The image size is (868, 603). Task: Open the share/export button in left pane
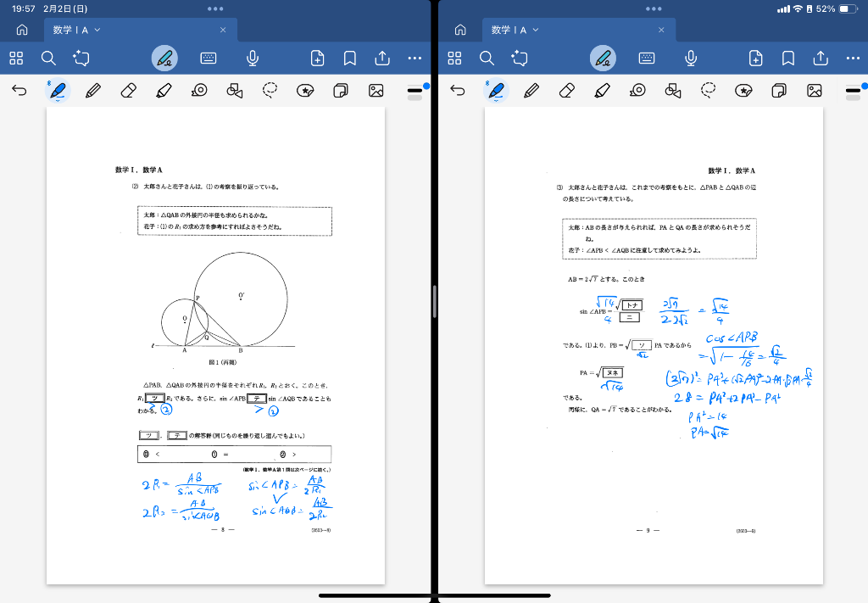[x=382, y=59]
